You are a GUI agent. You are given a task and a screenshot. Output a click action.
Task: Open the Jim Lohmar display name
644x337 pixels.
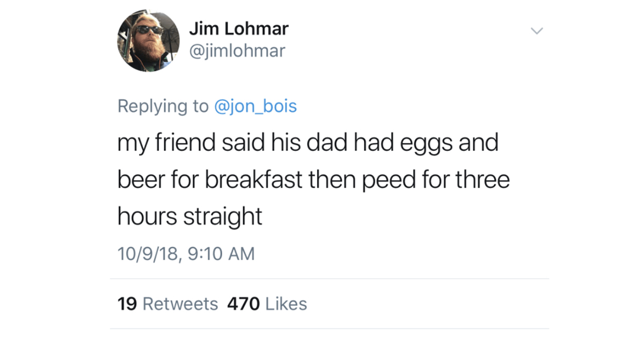pos(238,29)
